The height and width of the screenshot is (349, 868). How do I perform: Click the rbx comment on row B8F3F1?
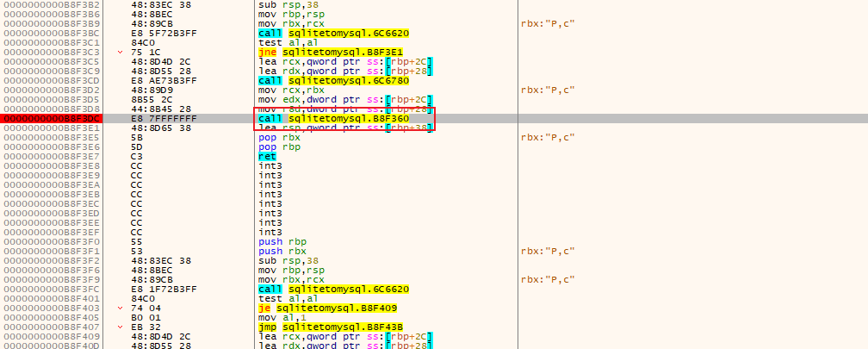click(x=548, y=251)
